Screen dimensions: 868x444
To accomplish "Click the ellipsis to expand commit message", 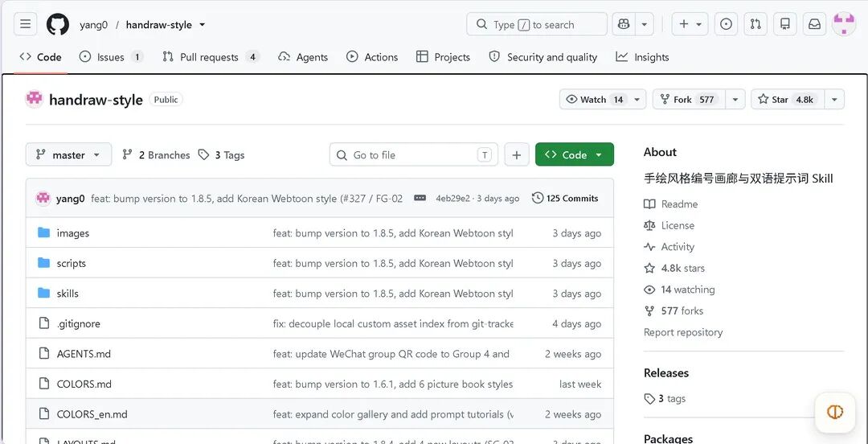I will point(420,198).
